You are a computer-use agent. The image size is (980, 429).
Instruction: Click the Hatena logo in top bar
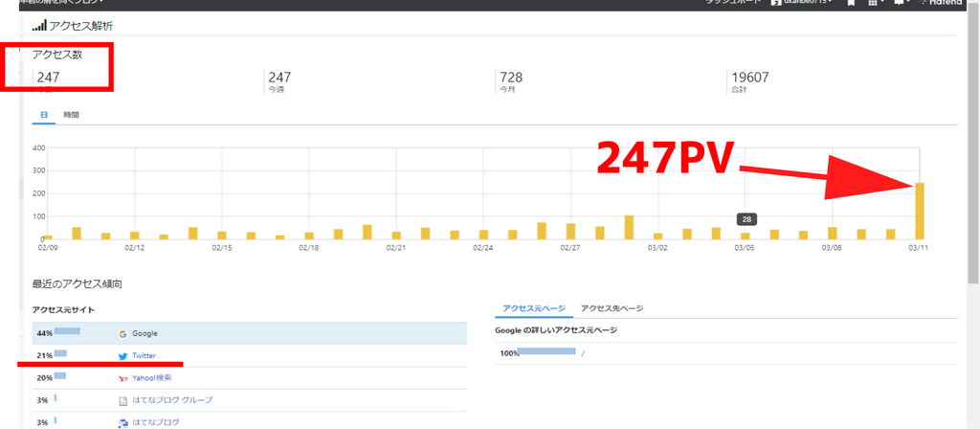click(940, 3)
